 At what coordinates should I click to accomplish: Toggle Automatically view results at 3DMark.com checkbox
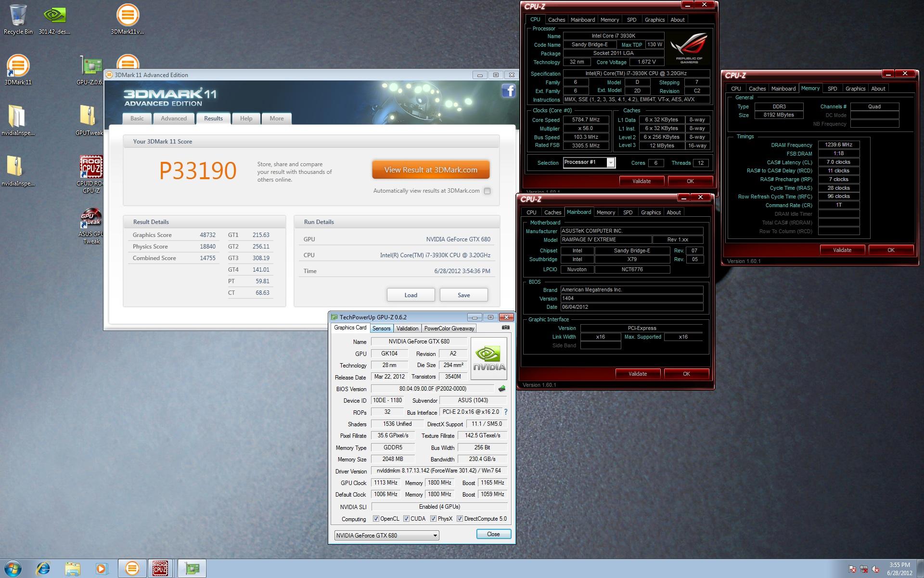pyautogui.click(x=487, y=191)
